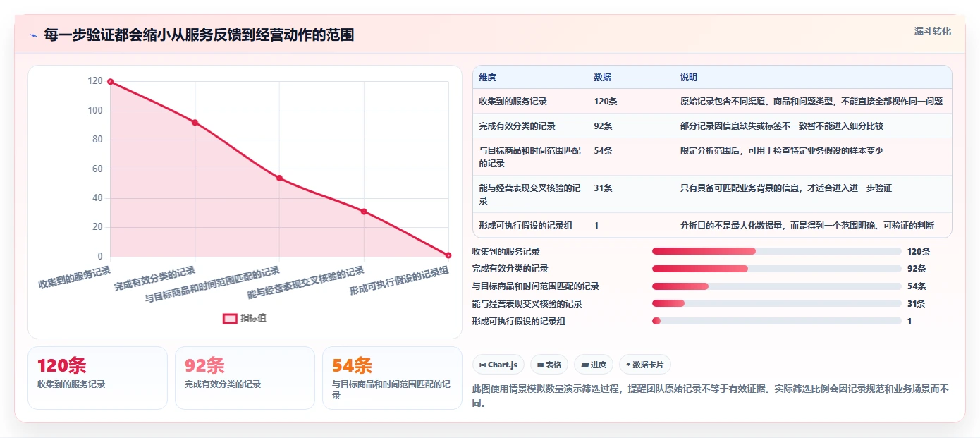Click the table row 形成可执行假设的记录组

tap(712, 226)
